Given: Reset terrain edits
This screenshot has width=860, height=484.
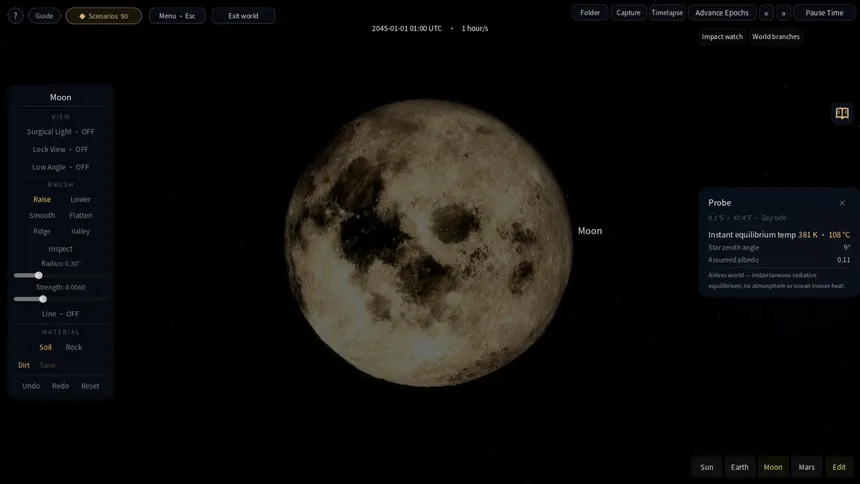Looking at the screenshot, I should pos(90,386).
